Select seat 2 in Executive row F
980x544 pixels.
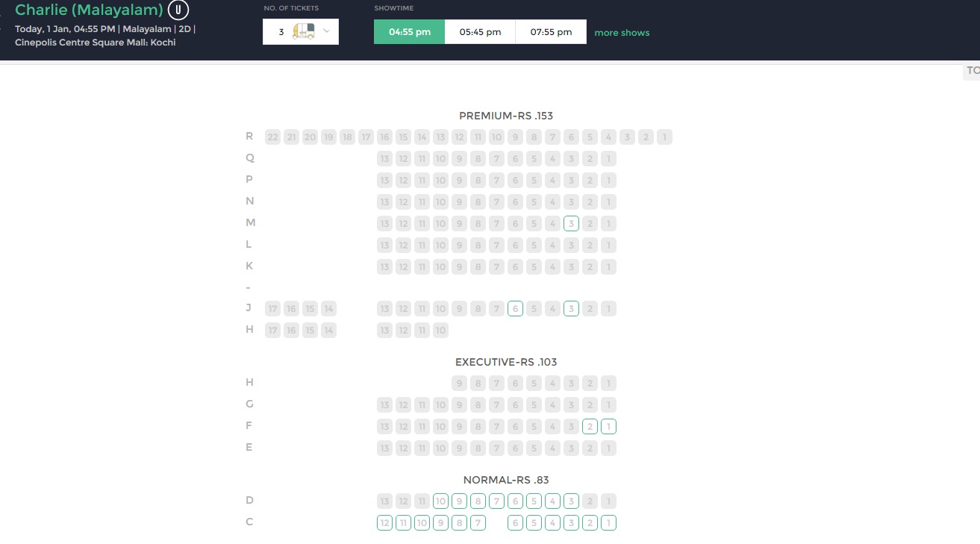click(590, 427)
